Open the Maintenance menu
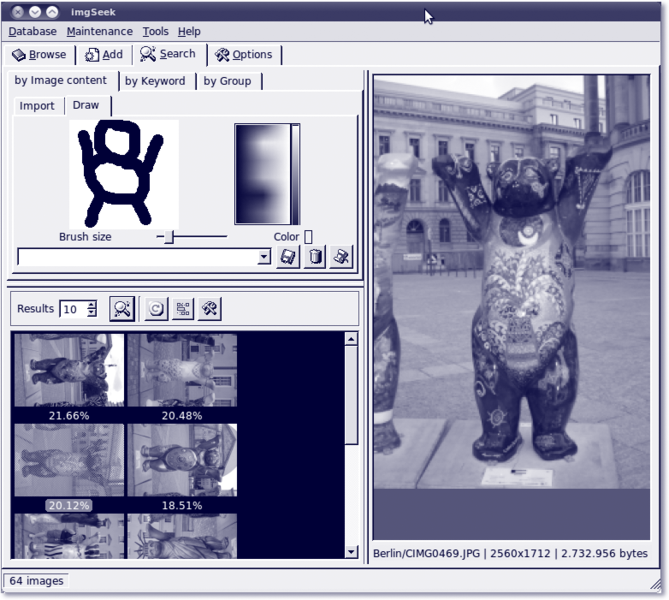Screen dimensions: 669x600 coord(99,32)
